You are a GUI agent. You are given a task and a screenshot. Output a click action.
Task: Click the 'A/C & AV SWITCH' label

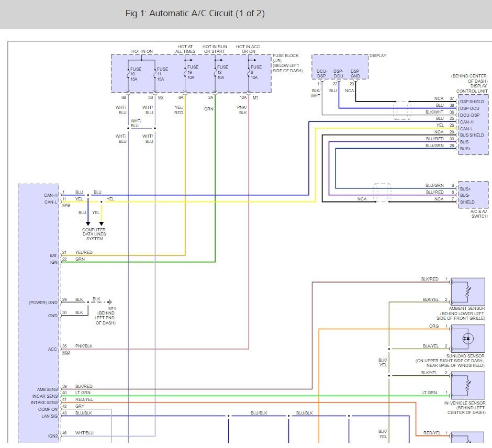coord(479,214)
